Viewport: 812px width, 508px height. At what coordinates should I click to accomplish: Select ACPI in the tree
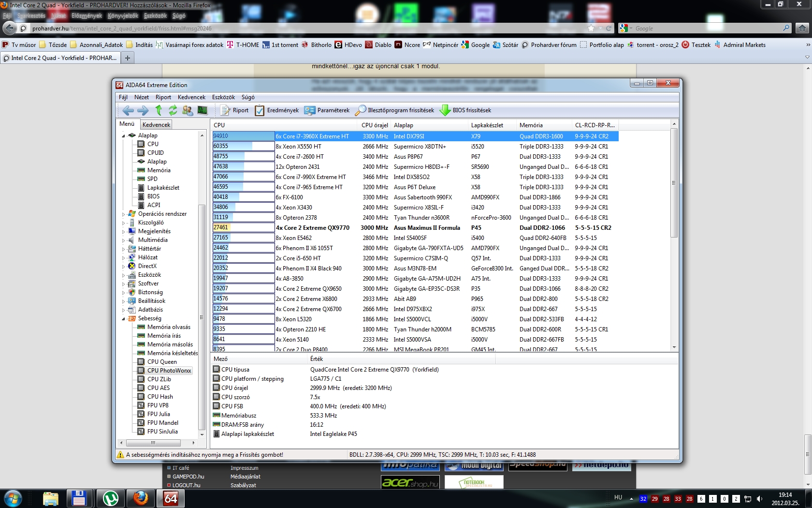154,205
